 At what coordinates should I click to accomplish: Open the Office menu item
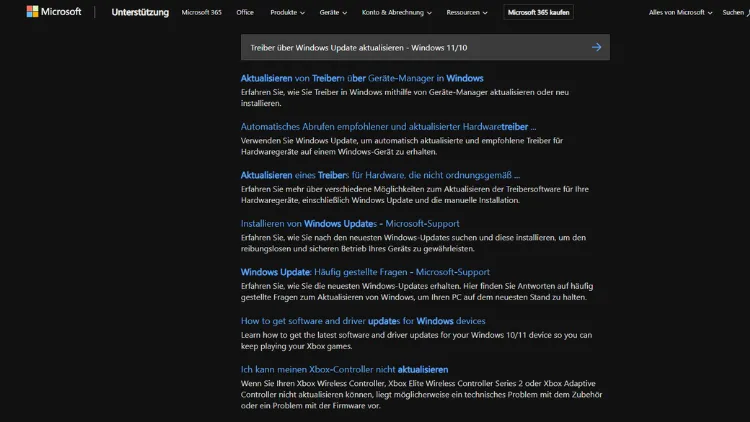245,12
